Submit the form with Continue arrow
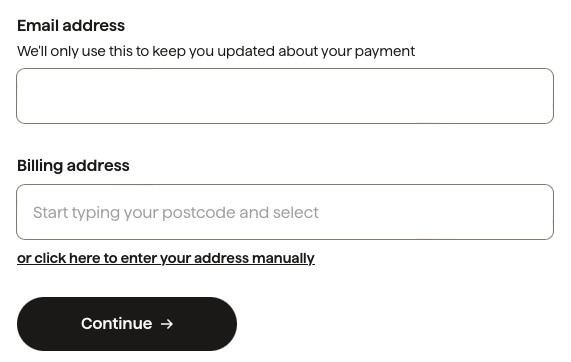 click(127, 324)
